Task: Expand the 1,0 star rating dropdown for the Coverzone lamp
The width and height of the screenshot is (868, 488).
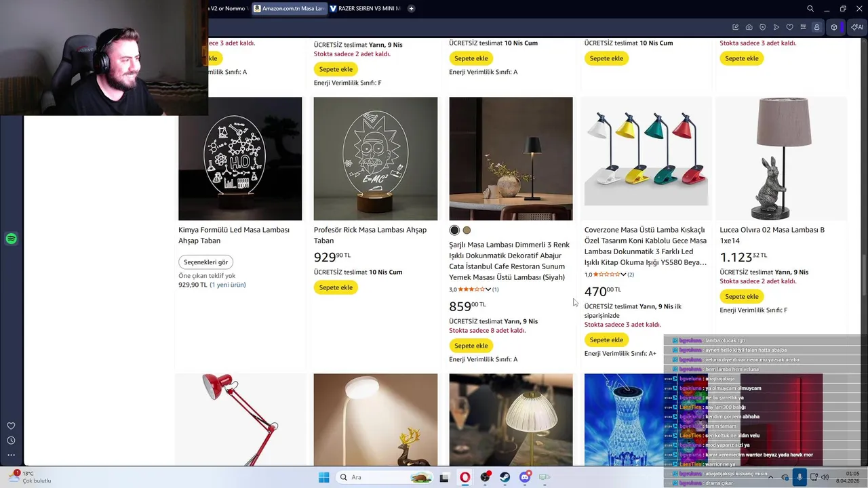Action: (x=623, y=274)
